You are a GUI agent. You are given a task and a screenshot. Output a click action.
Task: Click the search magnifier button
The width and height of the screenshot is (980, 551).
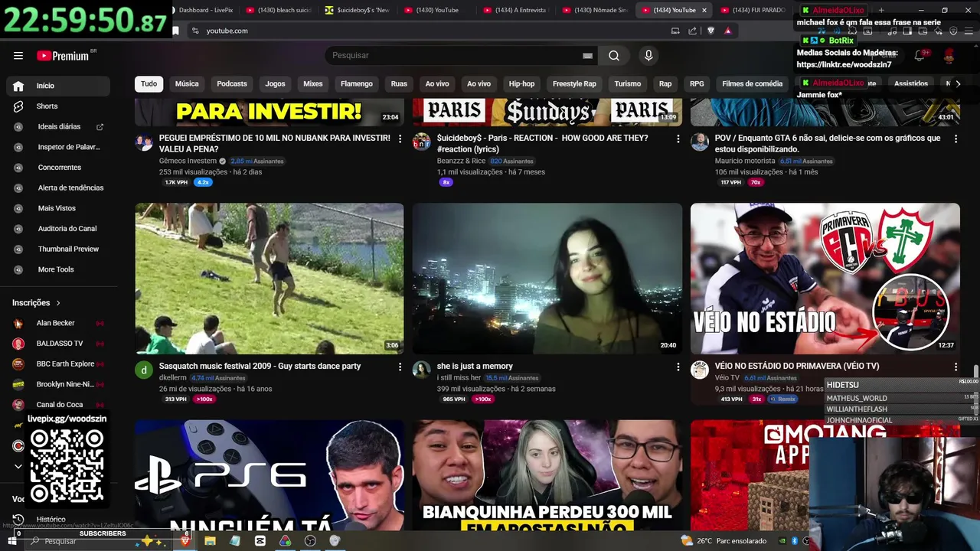pyautogui.click(x=614, y=56)
